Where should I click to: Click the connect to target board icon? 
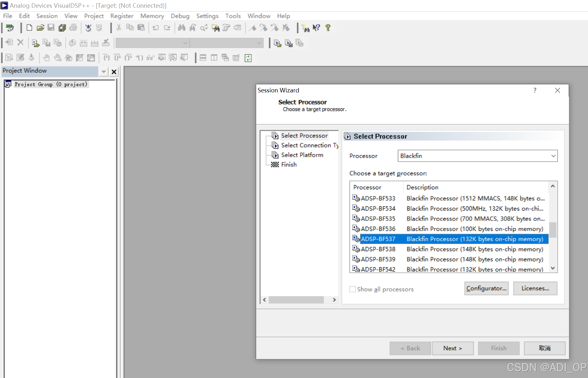coord(10,28)
